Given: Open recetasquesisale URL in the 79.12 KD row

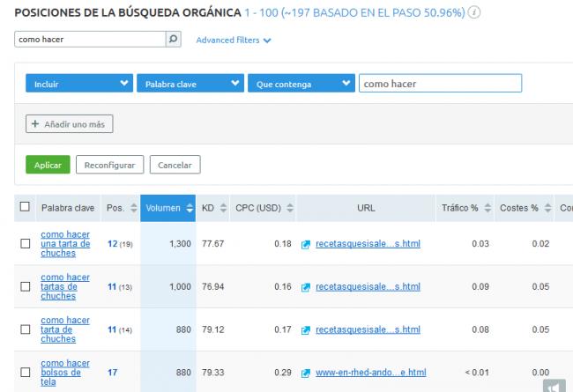Looking at the screenshot, I should (x=368, y=329).
